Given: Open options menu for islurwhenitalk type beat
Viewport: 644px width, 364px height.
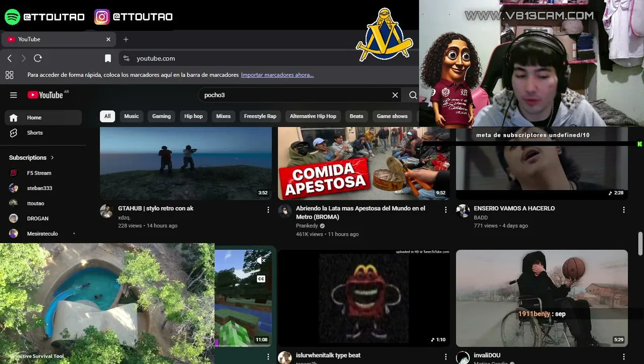Looking at the screenshot, I should [445, 356].
